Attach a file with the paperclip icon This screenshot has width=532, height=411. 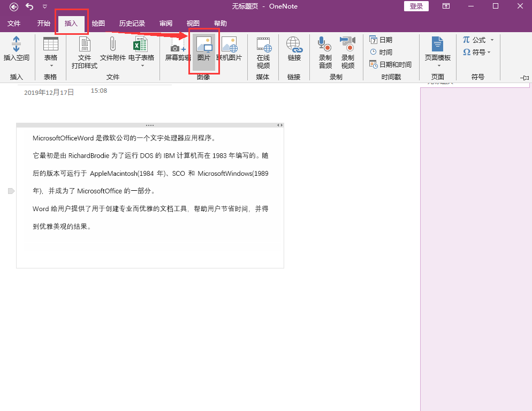coord(112,49)
